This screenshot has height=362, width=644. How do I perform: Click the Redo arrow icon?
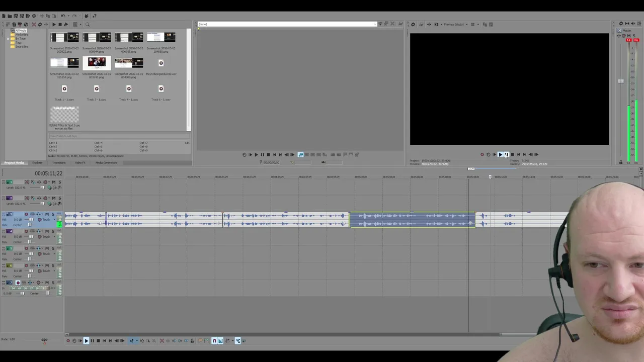tap(74, 16)
